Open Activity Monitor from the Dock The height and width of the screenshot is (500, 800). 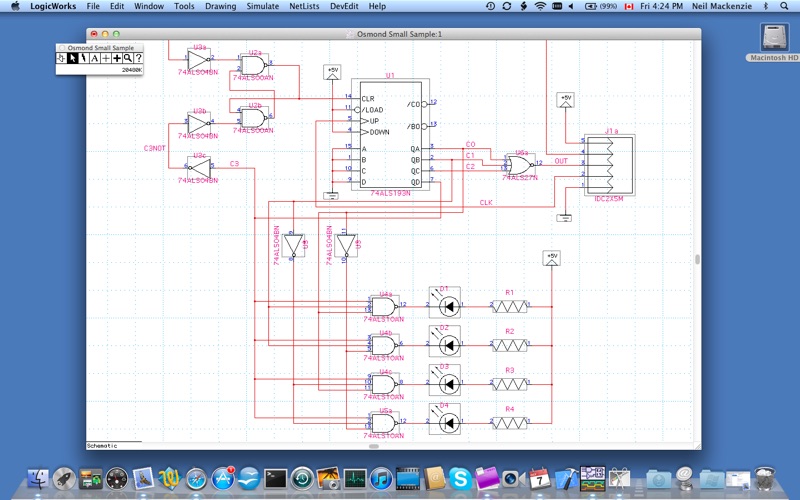[x=355, y=479]
